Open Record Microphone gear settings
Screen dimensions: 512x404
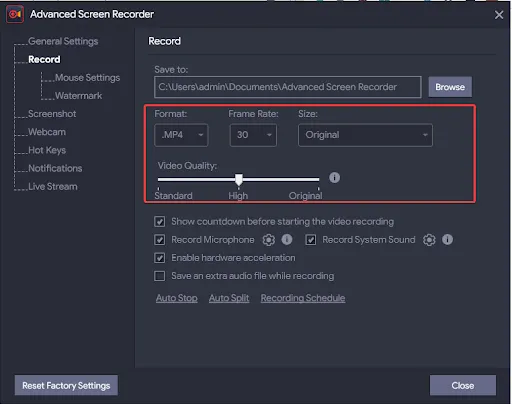click(269, 240)
